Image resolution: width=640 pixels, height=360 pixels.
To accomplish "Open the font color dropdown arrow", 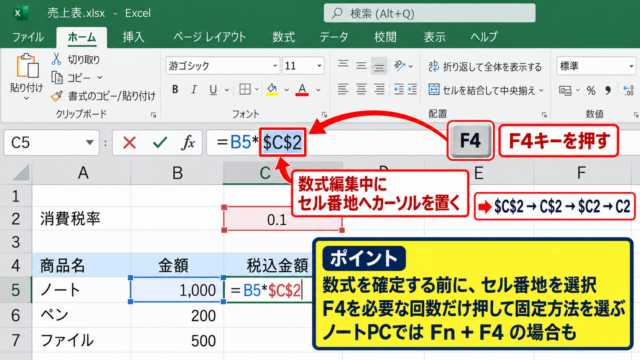I will click(x=318, y=90).
